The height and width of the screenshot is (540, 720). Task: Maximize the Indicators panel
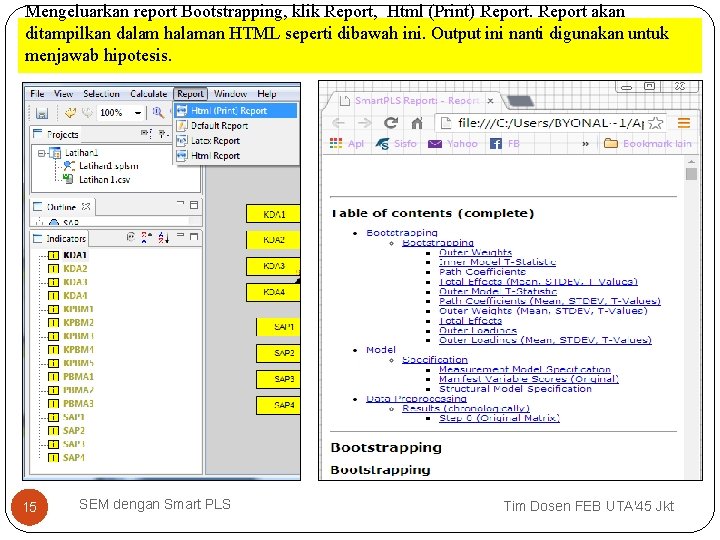[194, 236]
